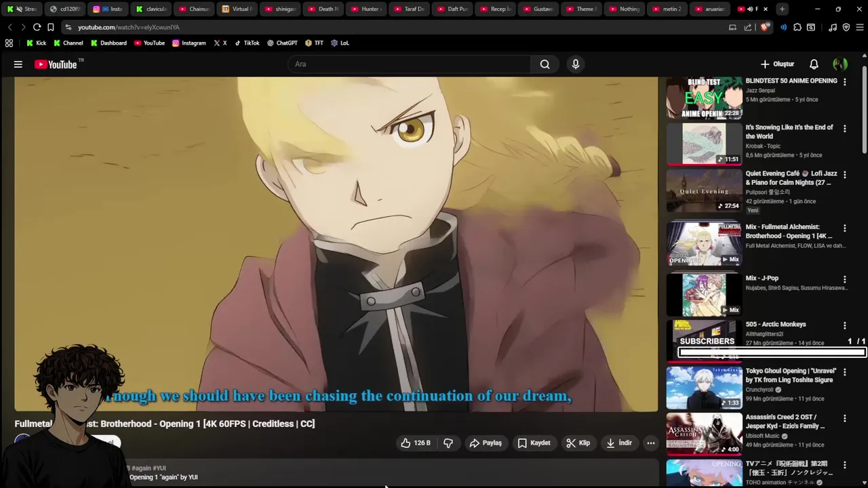
Task: Open Mix - J-Pop playlist title
Action: pos(762,278)
